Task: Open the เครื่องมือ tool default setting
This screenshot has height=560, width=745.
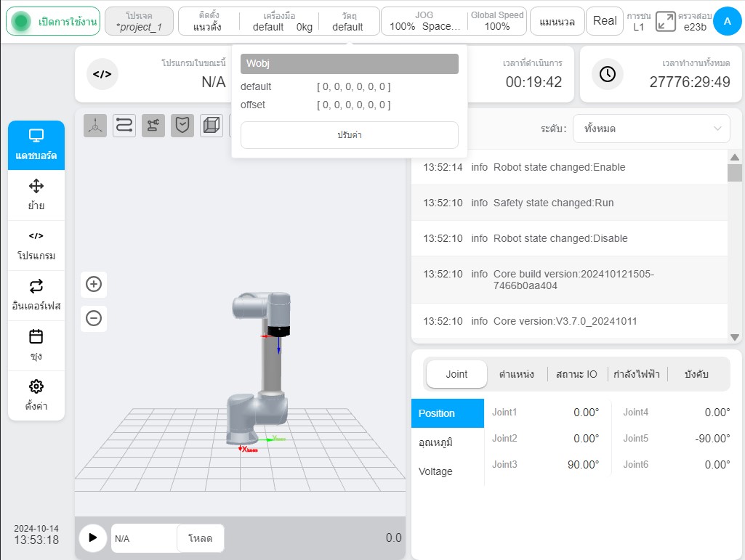Action: (281, 21)
